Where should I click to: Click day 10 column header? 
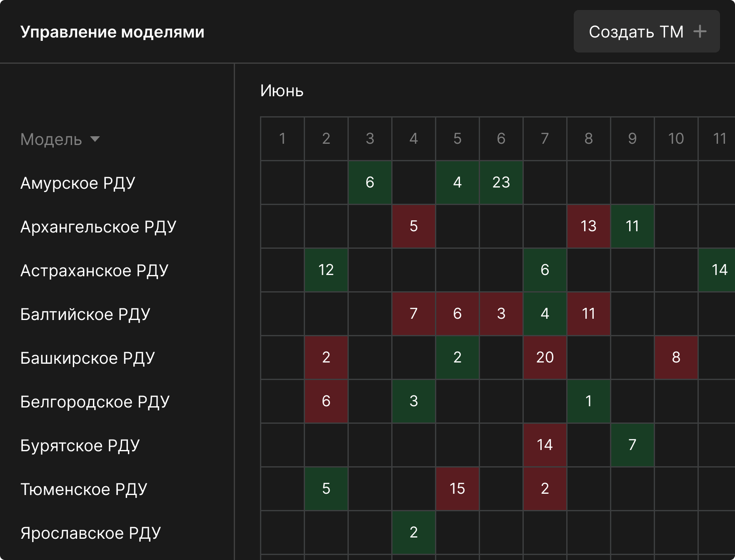coord(676,139)
